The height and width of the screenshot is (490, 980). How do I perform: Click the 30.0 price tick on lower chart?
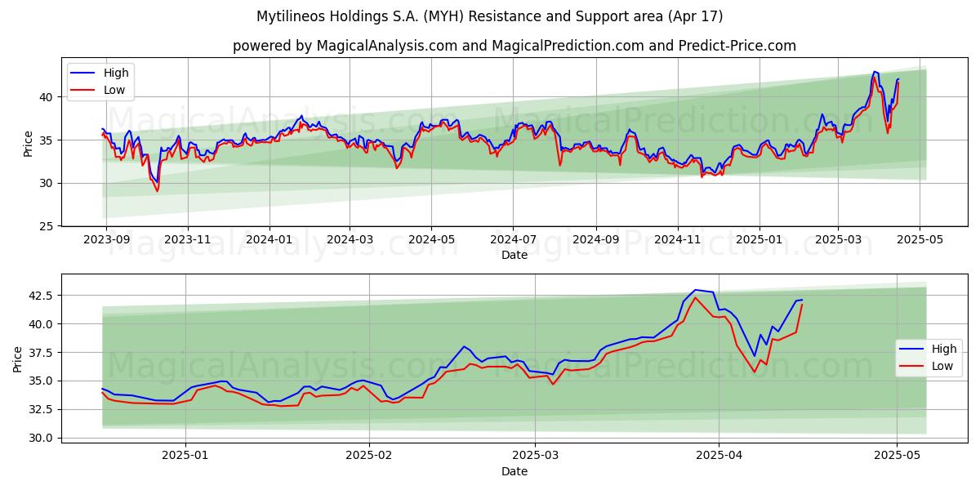(42, 438)
